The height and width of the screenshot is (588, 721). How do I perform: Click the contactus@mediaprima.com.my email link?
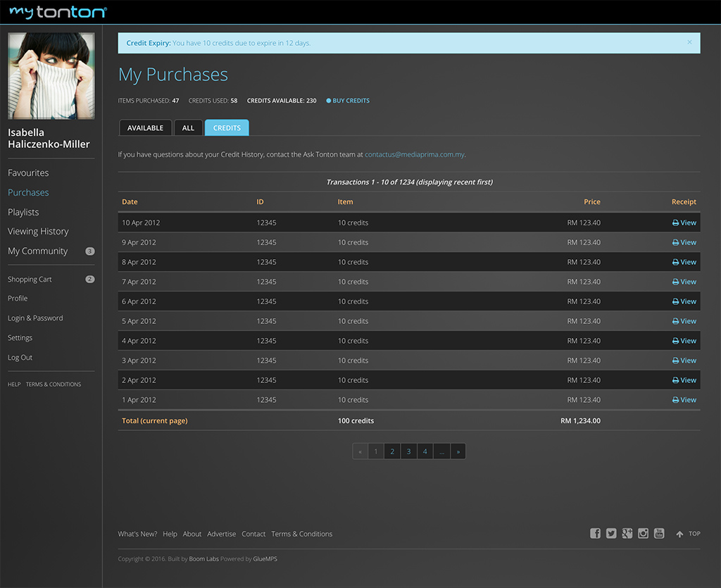tap(414, 154)
